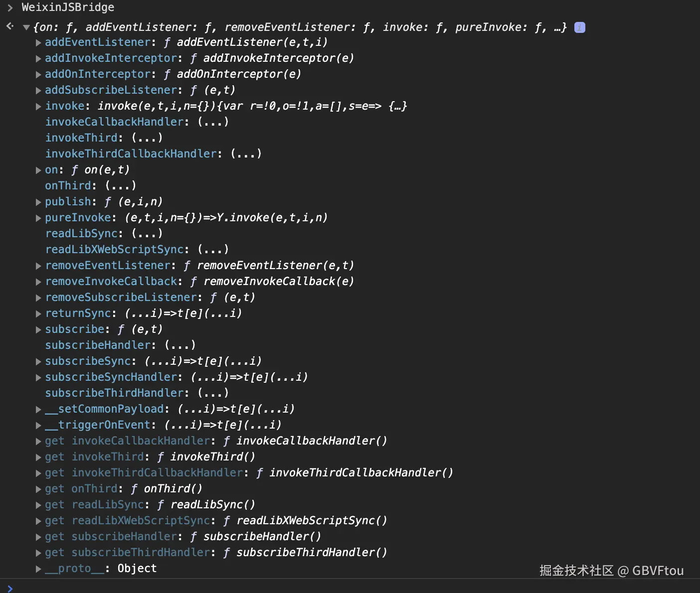Image resolution: width=700 pixels, height=593 pixels.
Task: Expand the get readLibSync getter
Action: point(38,505)
